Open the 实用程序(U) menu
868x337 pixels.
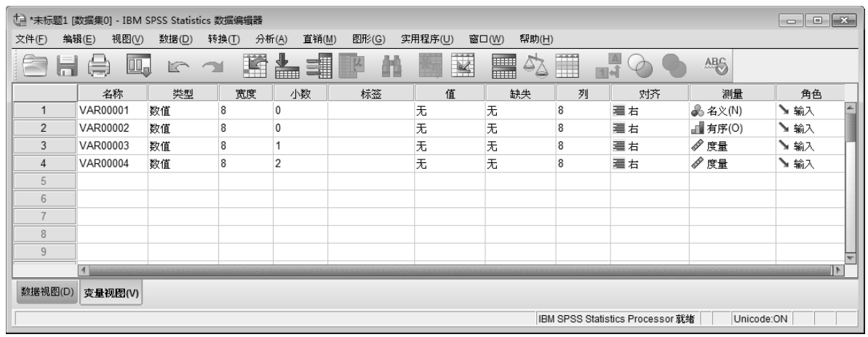pyautogui.click(x=427, y=39)
